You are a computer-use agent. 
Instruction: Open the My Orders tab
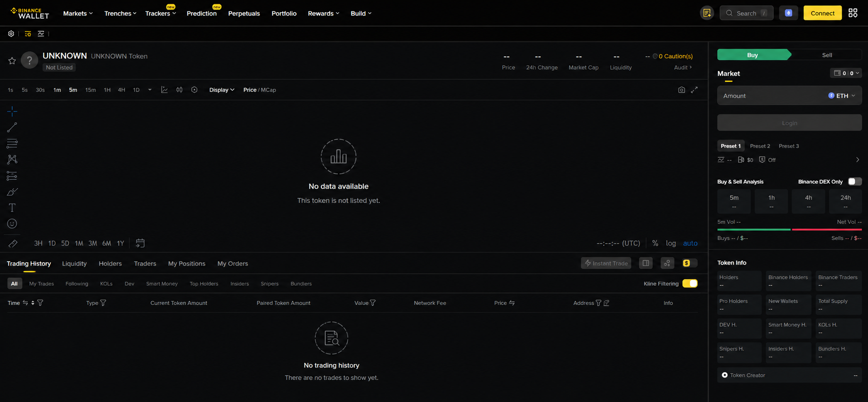(233, 264)
